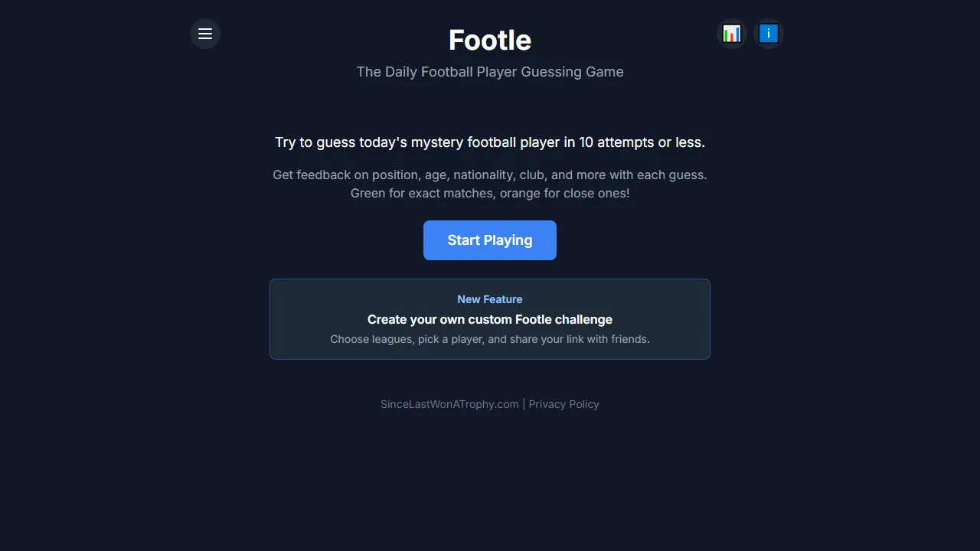Open the SinceLastWonATrophy.com link
Viewport: 980px width, 551px height.
click(x=449, y=403)
